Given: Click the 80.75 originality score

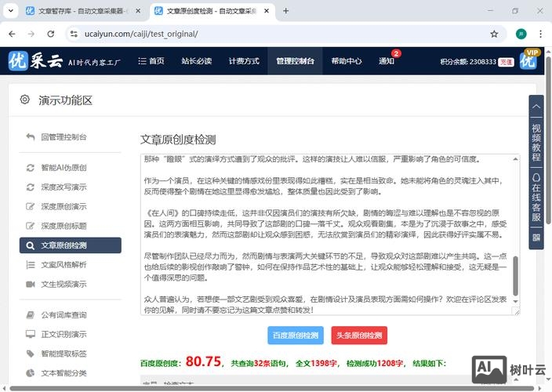Looking at the screenshot, I should [203, 361].
